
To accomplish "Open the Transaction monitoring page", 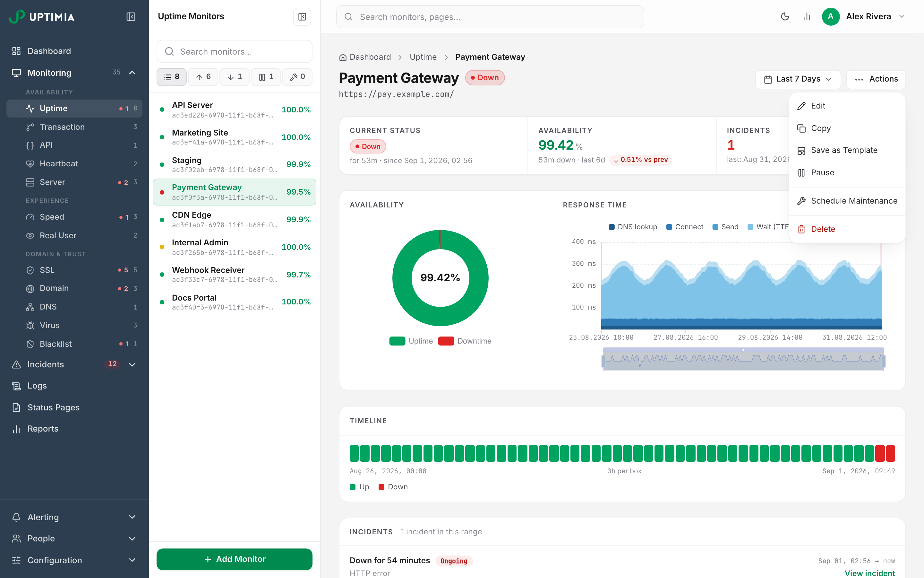I will pyautogui.click(x=74, y=127).
